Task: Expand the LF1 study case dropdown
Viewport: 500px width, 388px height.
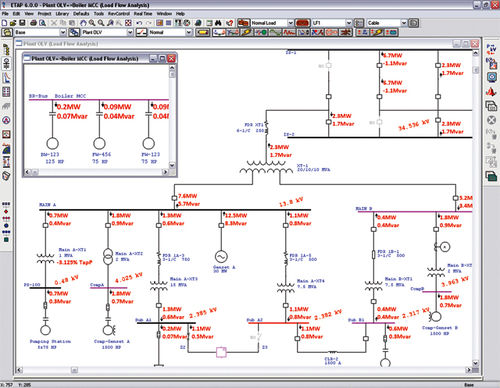Action: [349, 23]
